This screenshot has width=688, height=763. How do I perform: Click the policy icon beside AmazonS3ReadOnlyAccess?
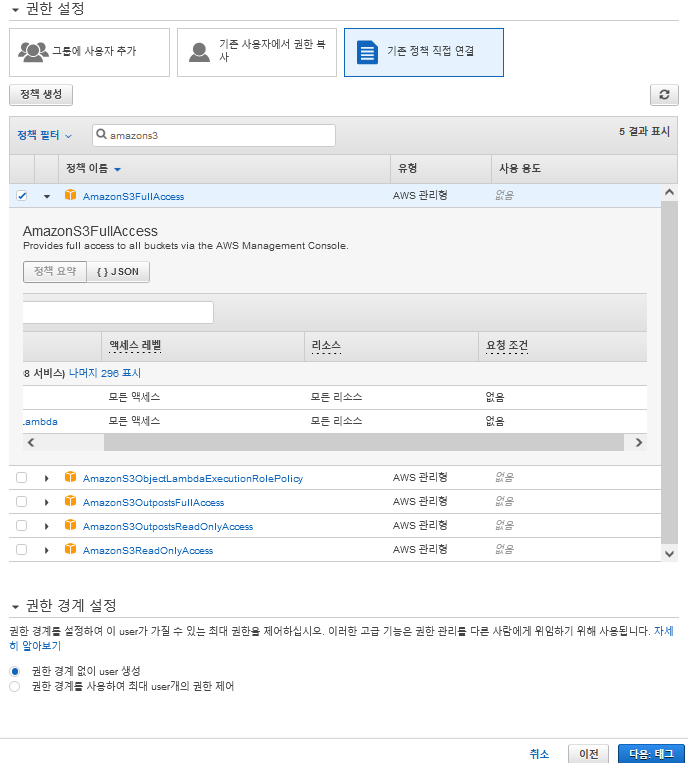(71, 549)
